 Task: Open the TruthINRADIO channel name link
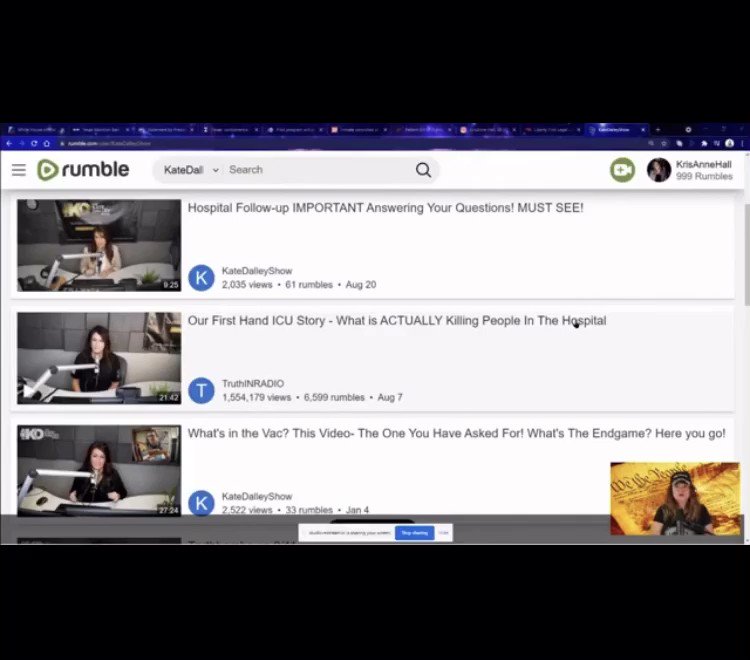[253, 384]
